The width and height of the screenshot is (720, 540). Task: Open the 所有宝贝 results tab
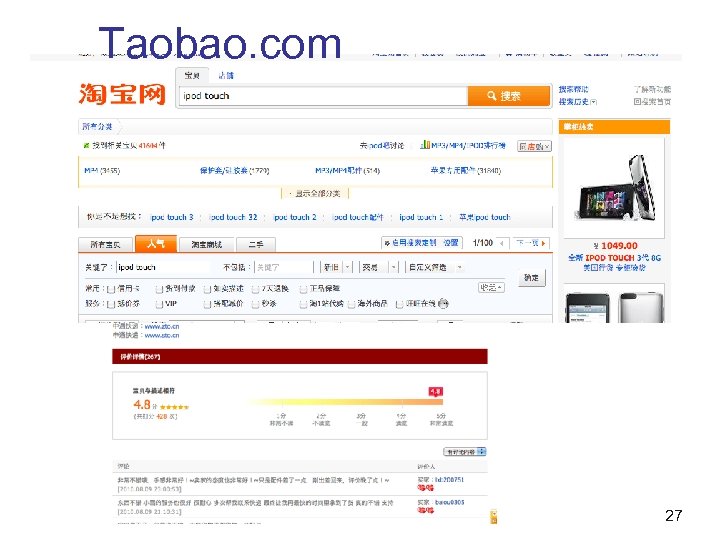[106, 244]
